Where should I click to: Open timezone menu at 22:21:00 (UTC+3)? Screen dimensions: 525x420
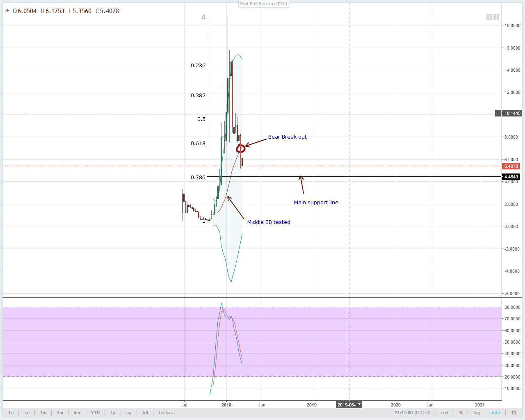point(413,413)
